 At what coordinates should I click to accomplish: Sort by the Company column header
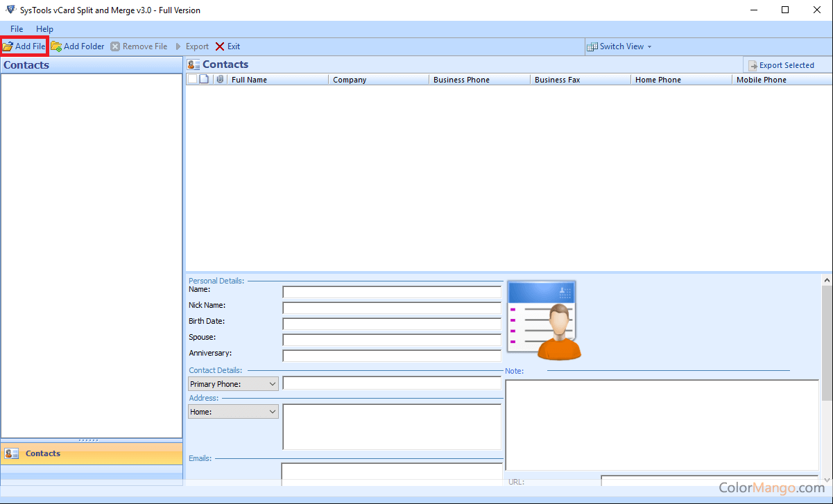coord(379,80)
